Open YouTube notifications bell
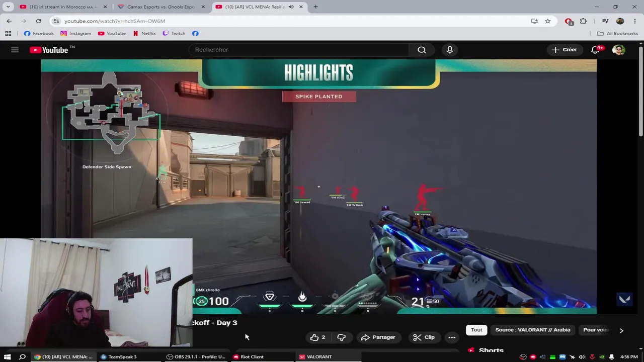The image size is (644, 362). (x=595, y=50)
